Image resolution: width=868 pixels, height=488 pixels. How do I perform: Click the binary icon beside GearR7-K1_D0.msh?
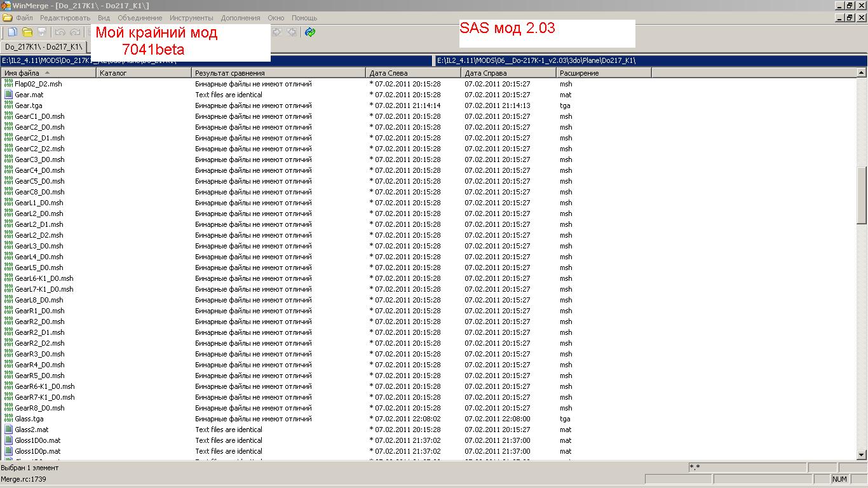coord(9,397)
